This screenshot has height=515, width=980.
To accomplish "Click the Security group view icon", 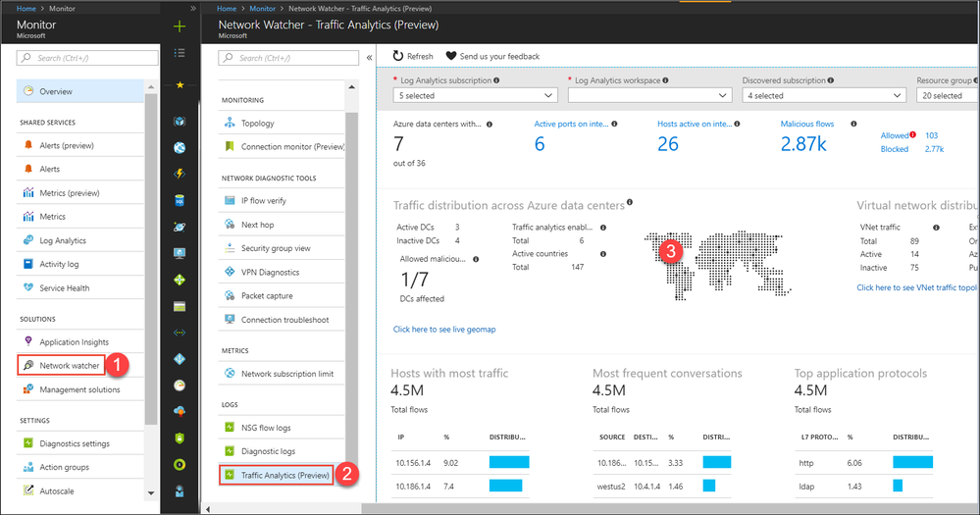I will click(x=230, y=247).
